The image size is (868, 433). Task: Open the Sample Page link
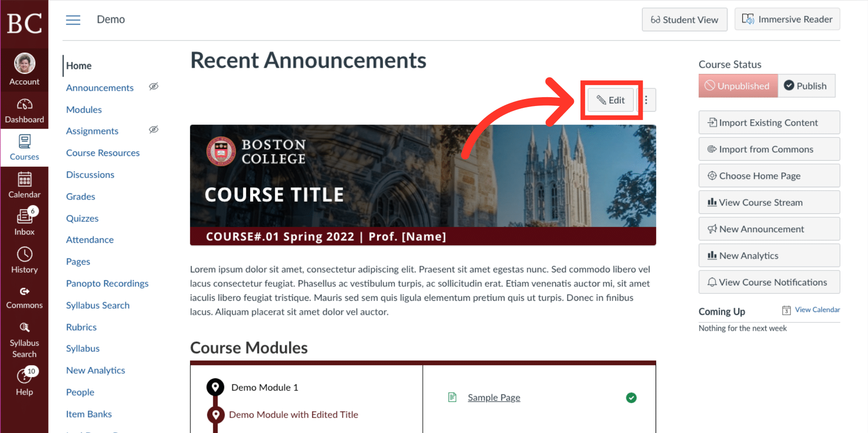[494, 398]
